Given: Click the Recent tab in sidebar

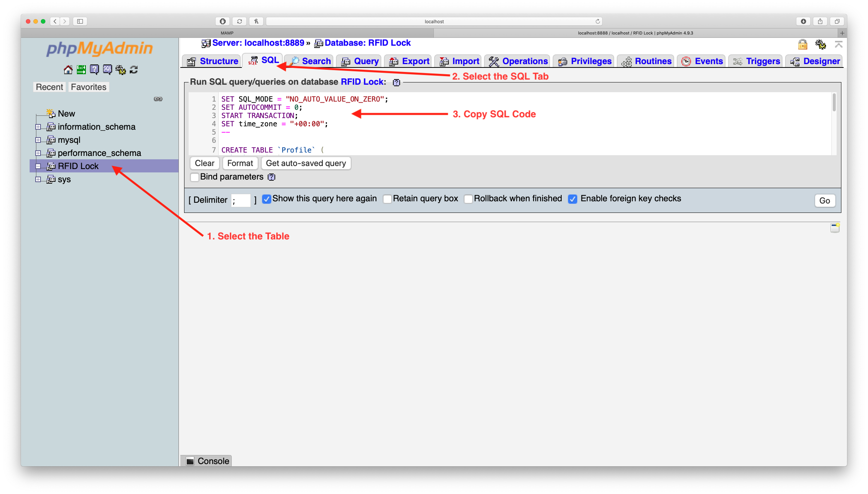Looking at the screenshot, I should pos(49,87).
